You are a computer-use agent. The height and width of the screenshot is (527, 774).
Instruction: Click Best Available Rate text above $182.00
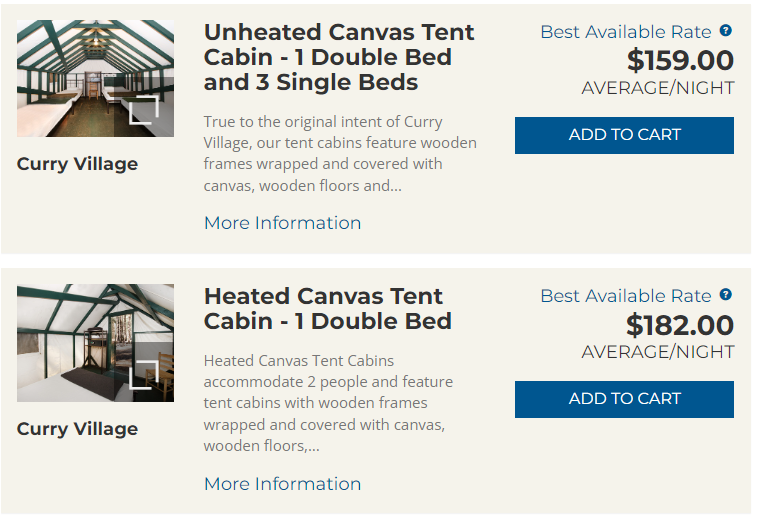click(625, 296)
